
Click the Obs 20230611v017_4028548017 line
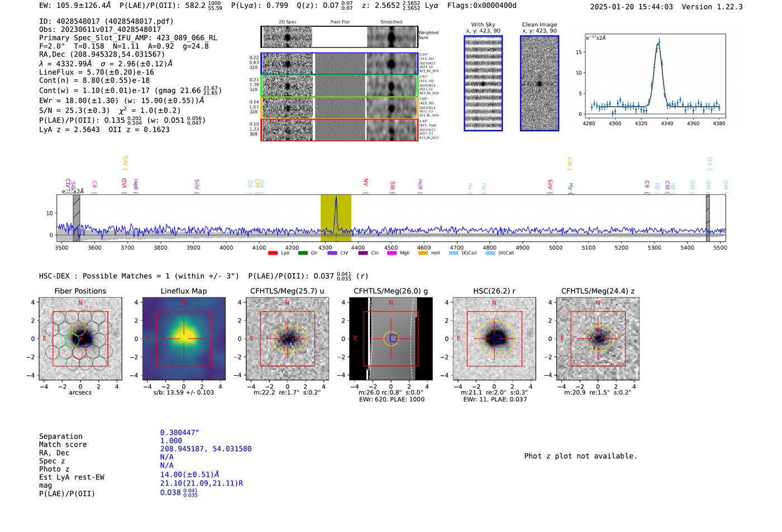pos(100,30)
